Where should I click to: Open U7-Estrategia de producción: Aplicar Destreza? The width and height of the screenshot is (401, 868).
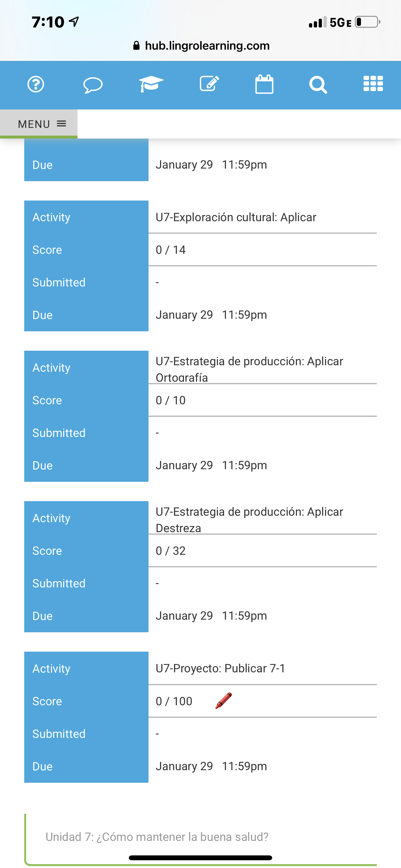[249, 519]
